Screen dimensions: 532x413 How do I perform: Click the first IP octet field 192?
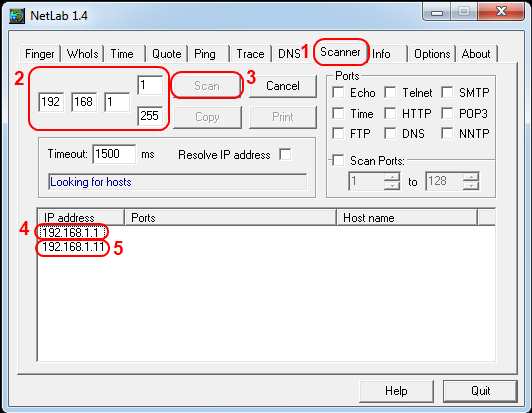[51, 102]
